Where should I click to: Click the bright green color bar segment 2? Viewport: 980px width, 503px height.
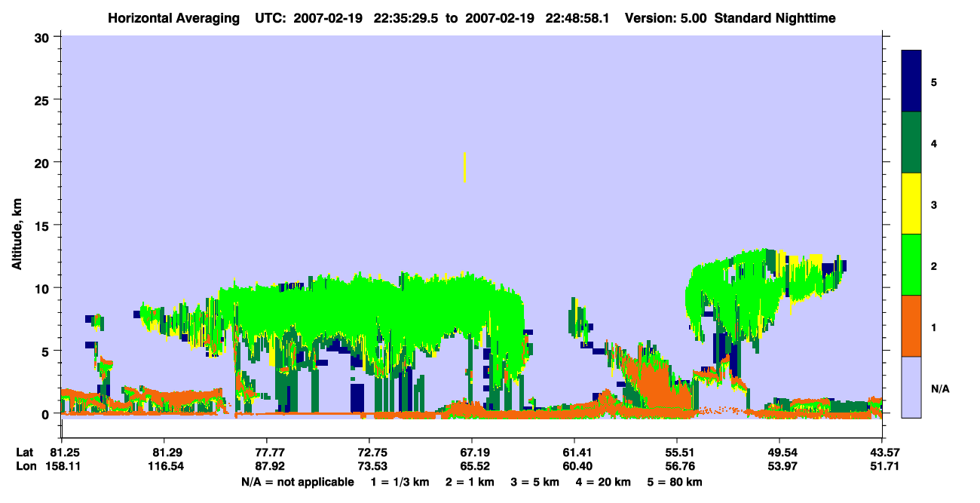pyautogui.click(x=911, y=265)
